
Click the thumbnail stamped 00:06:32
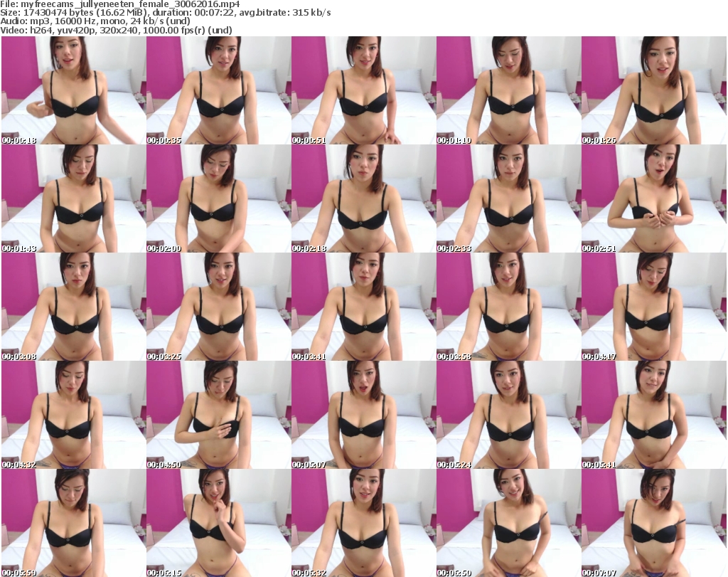coord(363,523)
